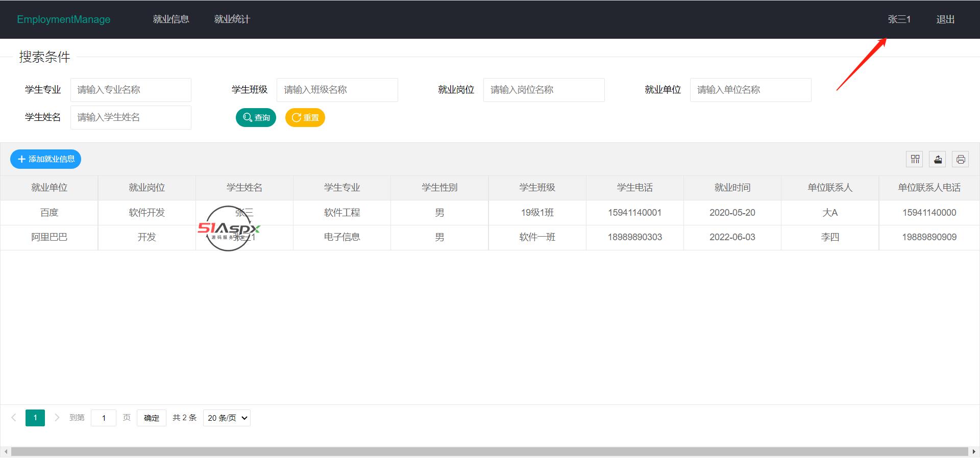Click the export table icon
Image resolution: width=980 pixels, height=460 pixels.
(x=938, y=159)
